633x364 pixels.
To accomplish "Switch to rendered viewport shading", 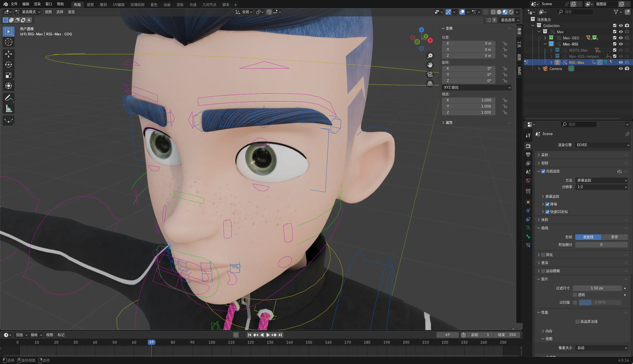I will pyautogui.click(x=511, y=12).
